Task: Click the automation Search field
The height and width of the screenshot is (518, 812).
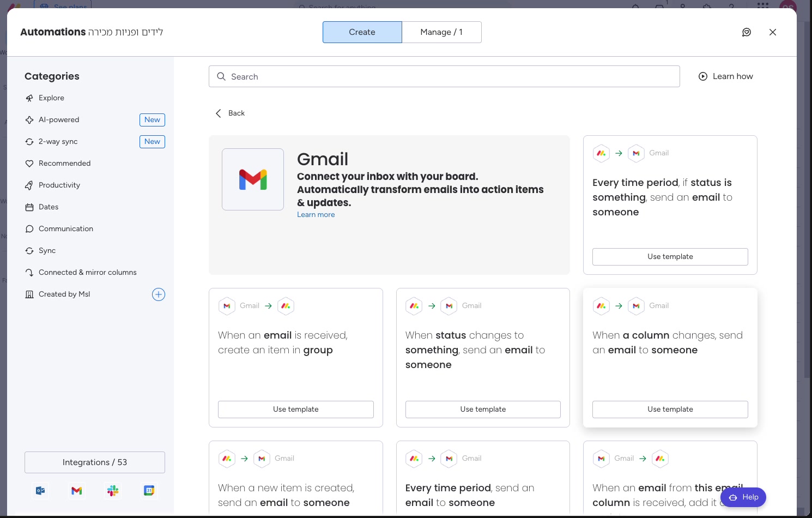Action: (444, 76)
